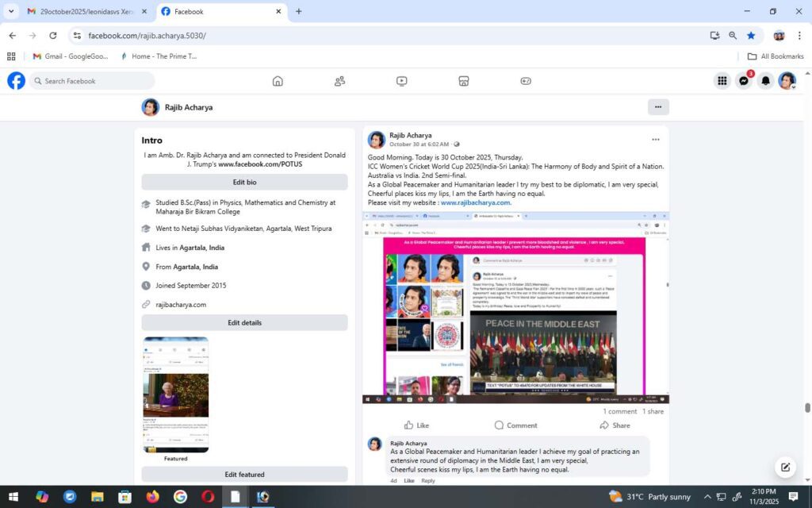
Task: Expand the browser tab search dropdown
Action: [11, 11]
